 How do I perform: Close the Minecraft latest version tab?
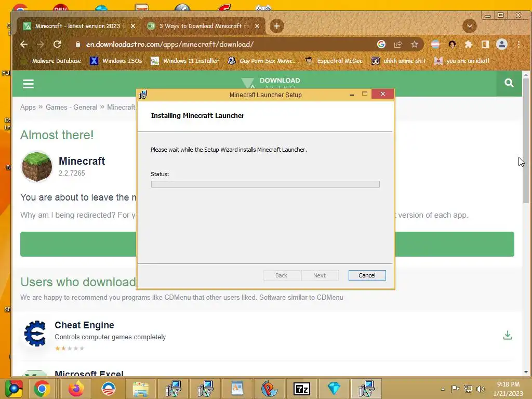click(x=133, y=26)
